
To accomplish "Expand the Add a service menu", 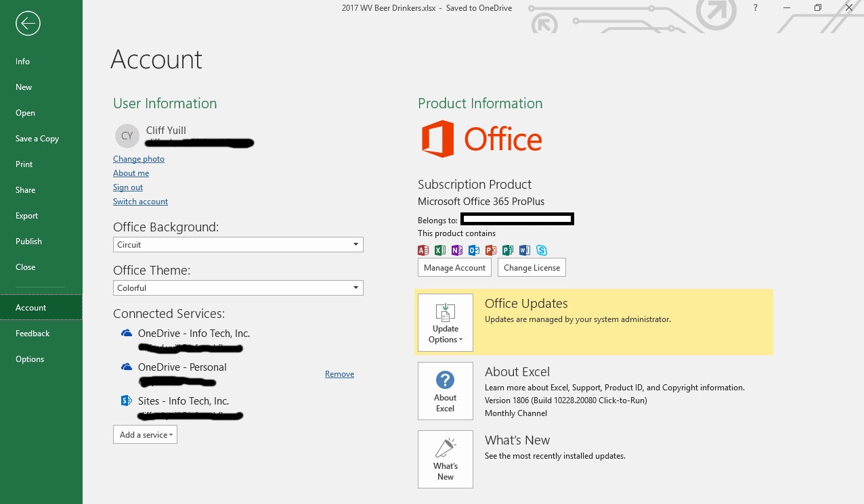I will [145, 434].
